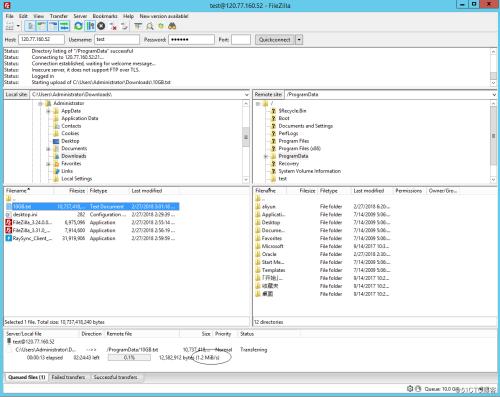
Task: Click the New version available menu link
Action: (164, 16)
